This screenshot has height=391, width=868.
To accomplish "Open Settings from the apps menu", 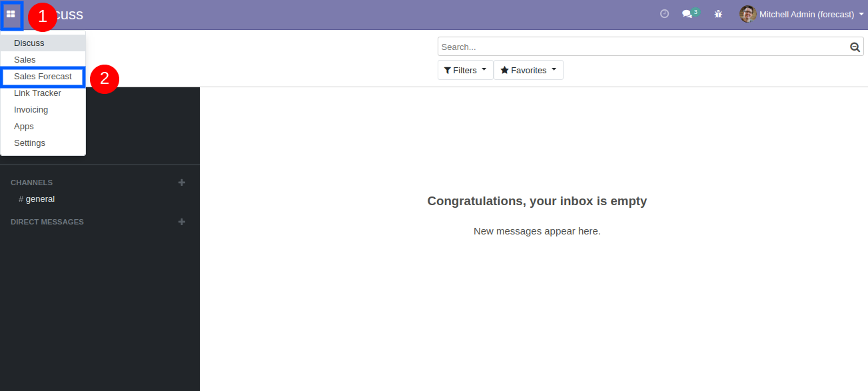I will tap(29, 143).
